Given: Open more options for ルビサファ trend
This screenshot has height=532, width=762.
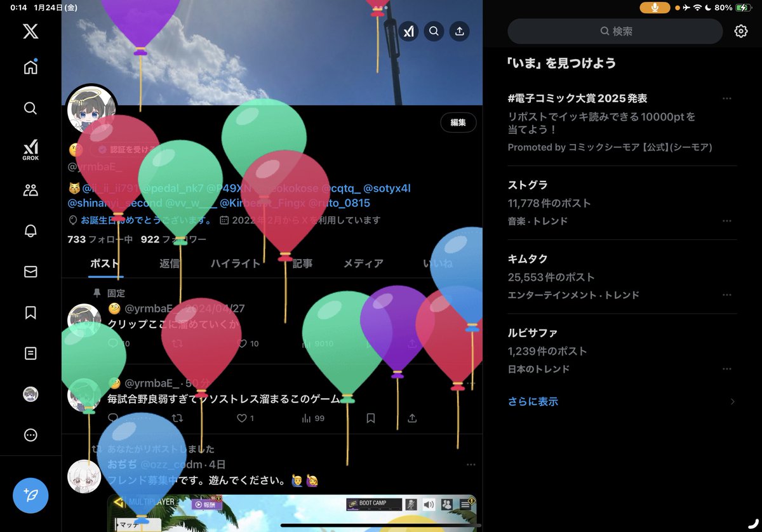Looking at the screenshot, I should point(727,368).
